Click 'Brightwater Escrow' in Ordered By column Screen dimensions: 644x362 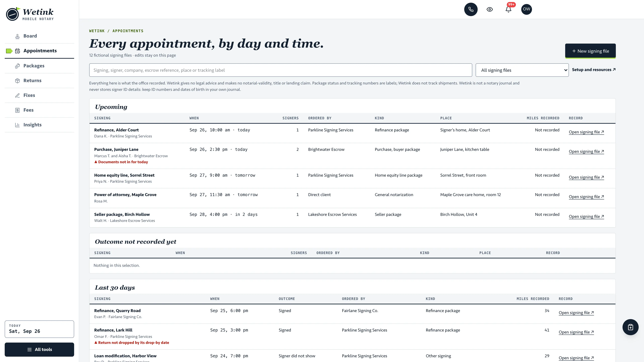tap(326, 149)
